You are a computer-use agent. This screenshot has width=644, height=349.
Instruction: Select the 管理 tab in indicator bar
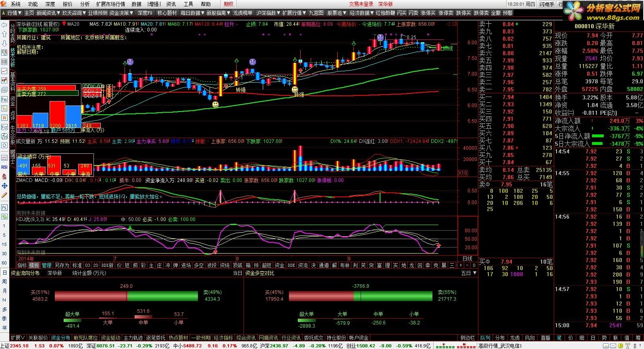47,265
